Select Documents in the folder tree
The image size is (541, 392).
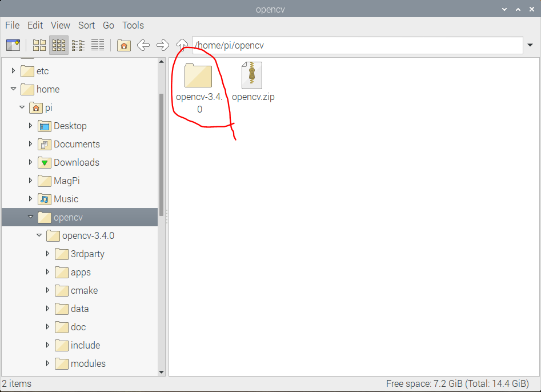point(77,144)
